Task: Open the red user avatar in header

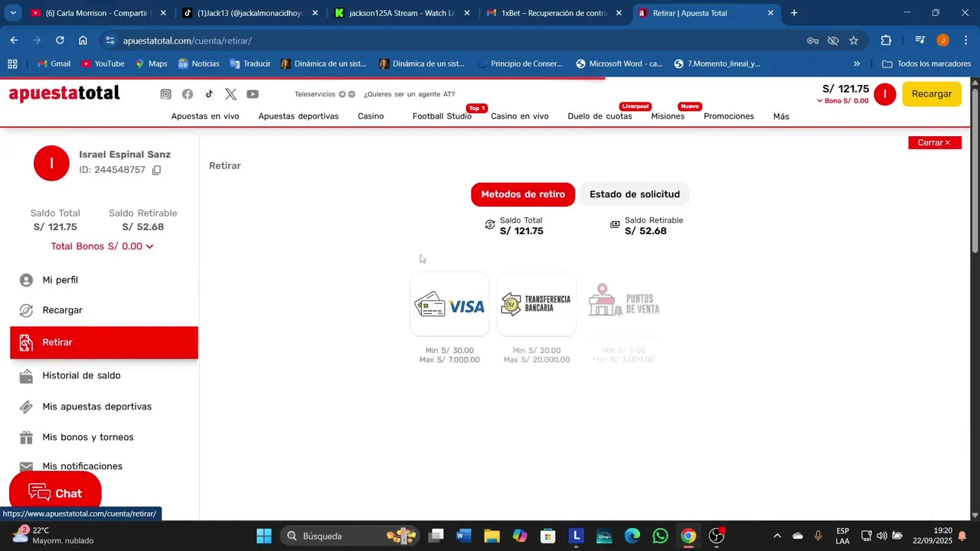Action: coord(885,94)
